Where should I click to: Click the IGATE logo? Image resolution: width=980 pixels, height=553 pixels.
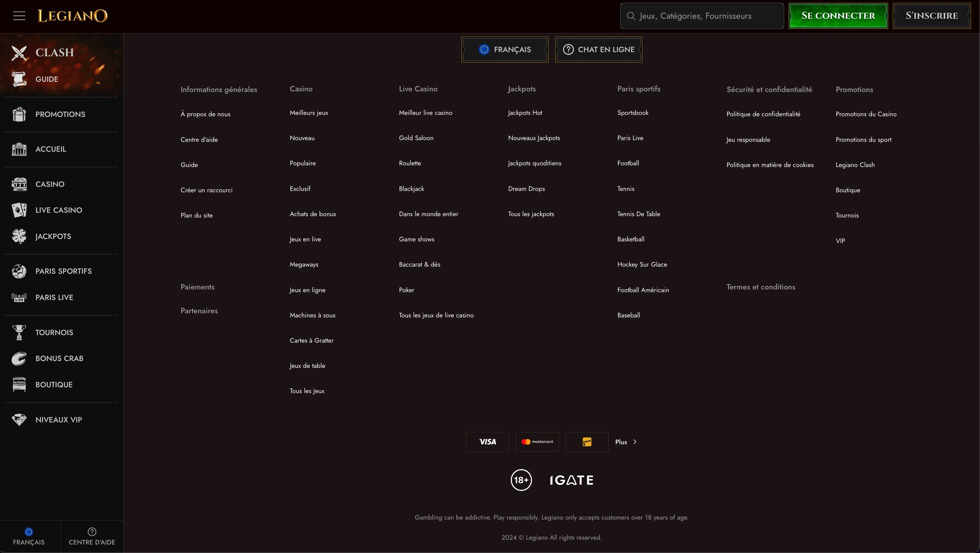click(x=572, y=480)
